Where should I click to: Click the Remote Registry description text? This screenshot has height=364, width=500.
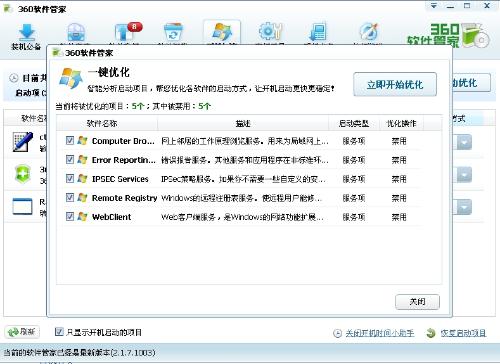point(242,198)
